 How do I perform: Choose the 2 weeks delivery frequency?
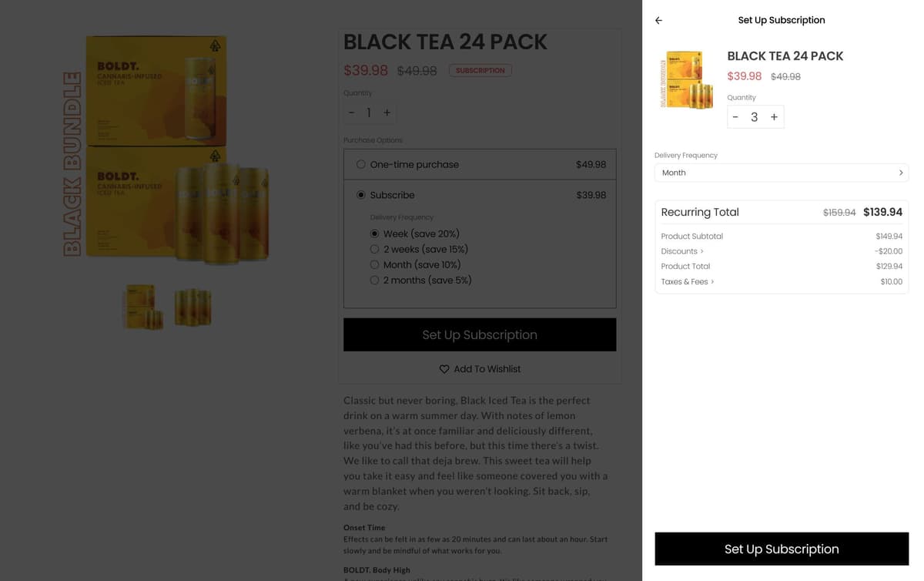click(374, 249)
